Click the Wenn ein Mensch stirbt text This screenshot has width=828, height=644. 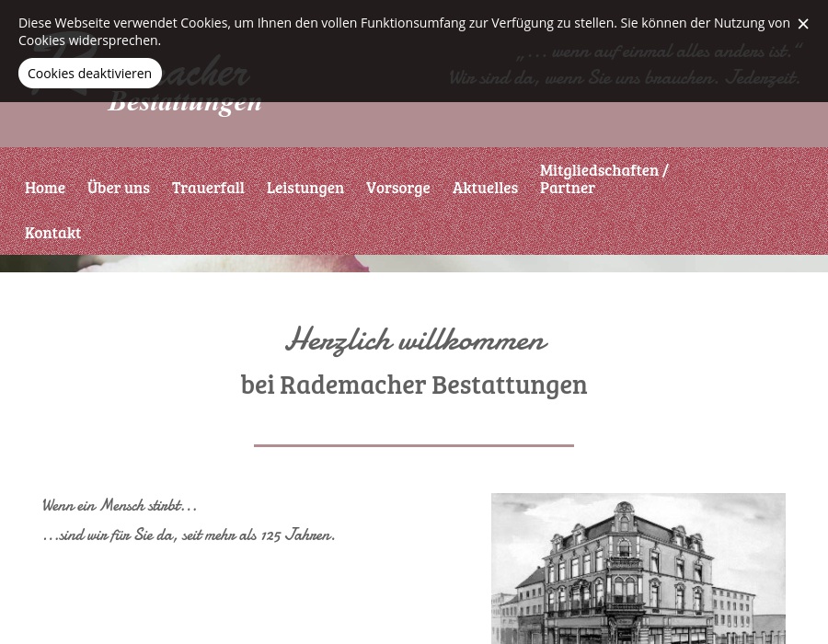(x=119, y=505)
